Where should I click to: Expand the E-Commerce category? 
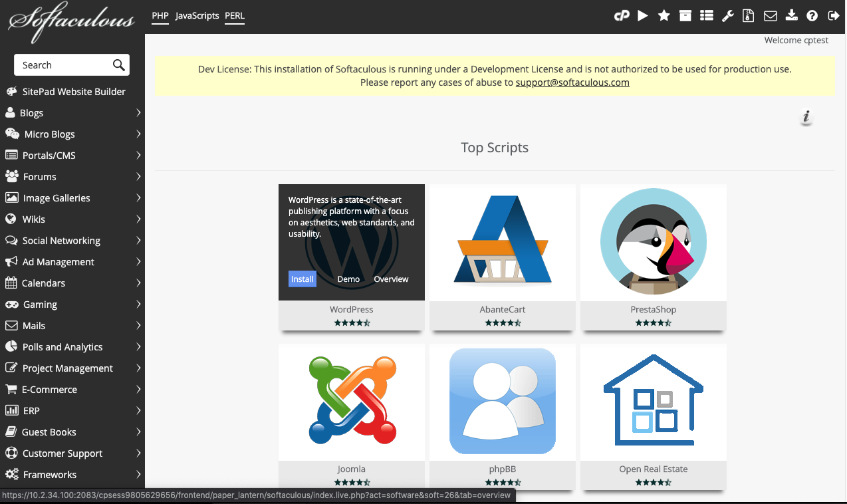(x=49, y=390)
